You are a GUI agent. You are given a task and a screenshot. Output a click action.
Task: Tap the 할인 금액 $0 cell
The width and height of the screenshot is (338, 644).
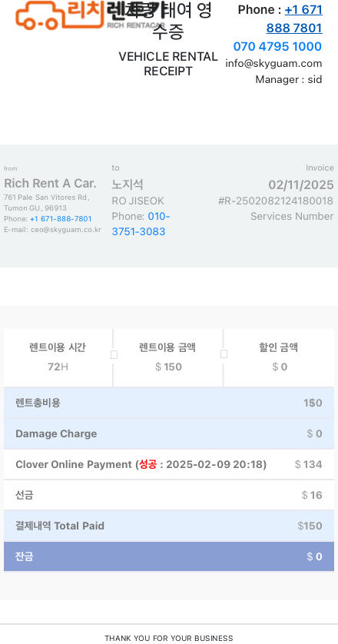point(279,357)
